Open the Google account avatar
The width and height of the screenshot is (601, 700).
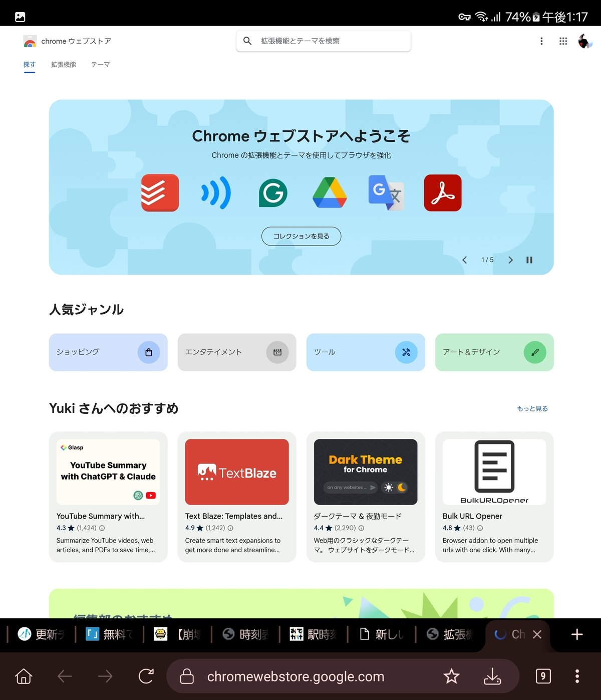tap(585, 41)
